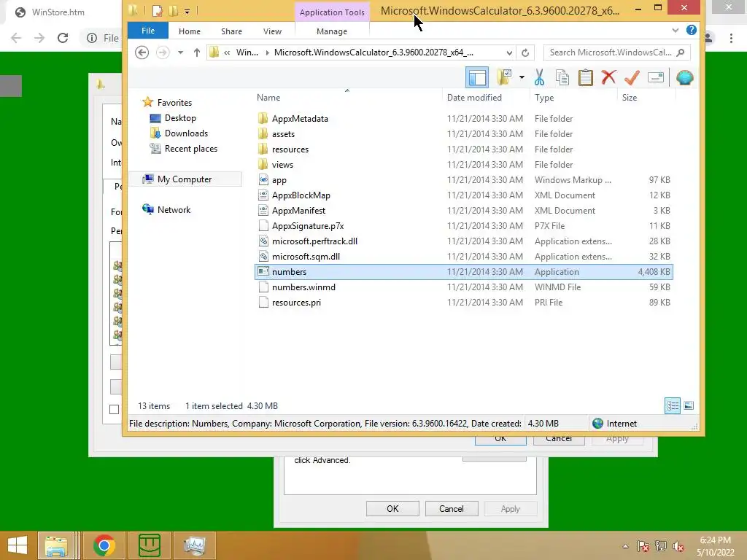Switch to the Home ribbon tab
Viewport: 747px width, 560px height.
click(x=189, y=31)
